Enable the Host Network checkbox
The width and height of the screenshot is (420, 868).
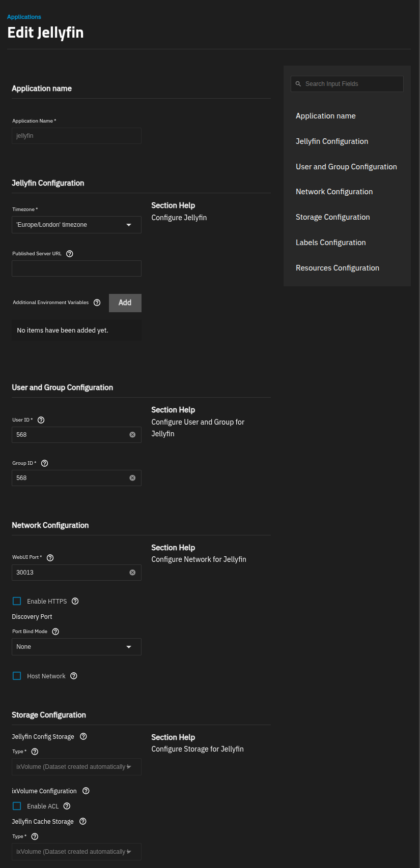coord(17,676)
